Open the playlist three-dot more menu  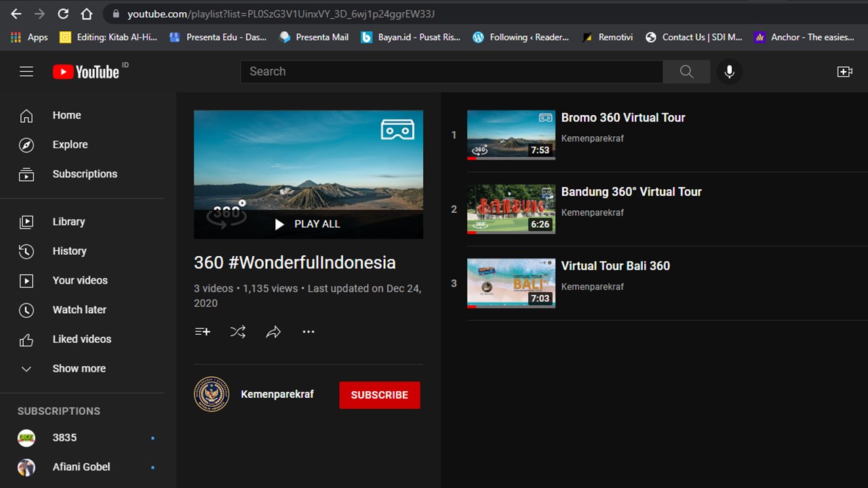pos(309,332)
